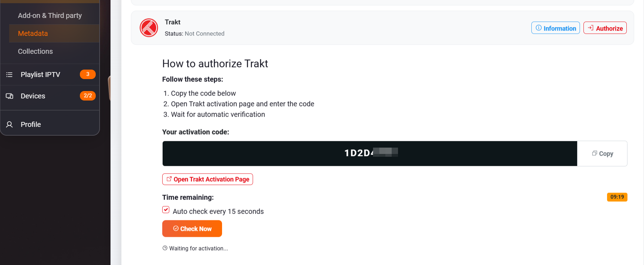Open the Collections section

[35, 51]
